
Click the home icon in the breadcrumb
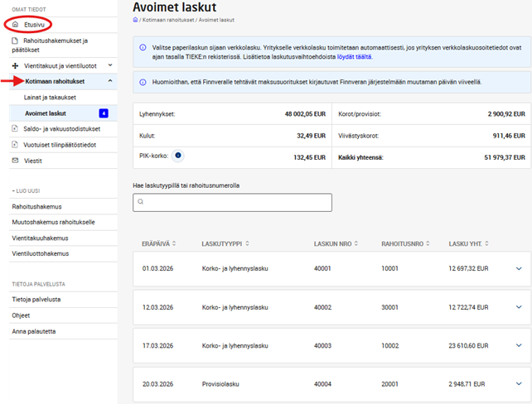[135, 18]
